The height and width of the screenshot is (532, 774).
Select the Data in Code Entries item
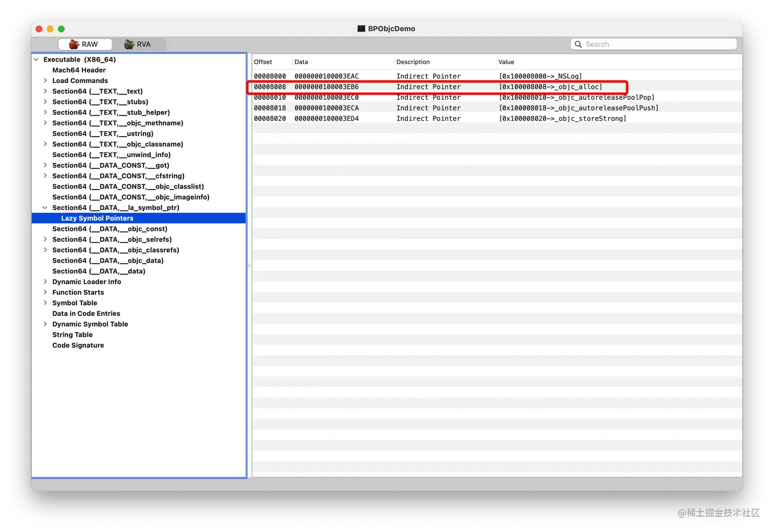86,313
